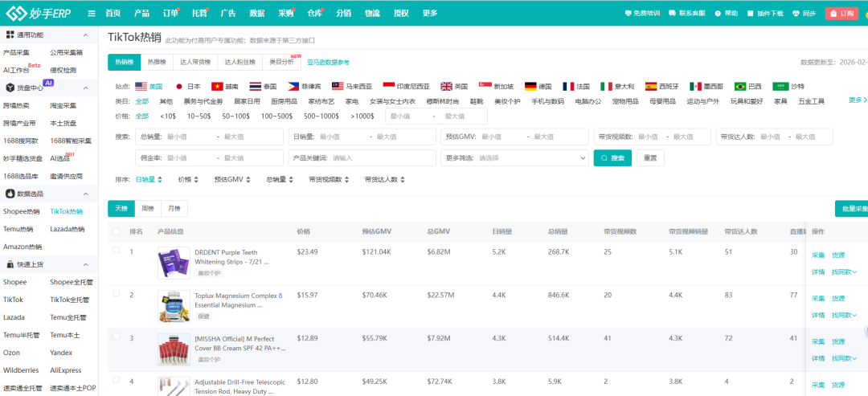This screenshot has height=396, width=868.
Task: Open the 订单 top menu
Action: click(x=170, y=14)
